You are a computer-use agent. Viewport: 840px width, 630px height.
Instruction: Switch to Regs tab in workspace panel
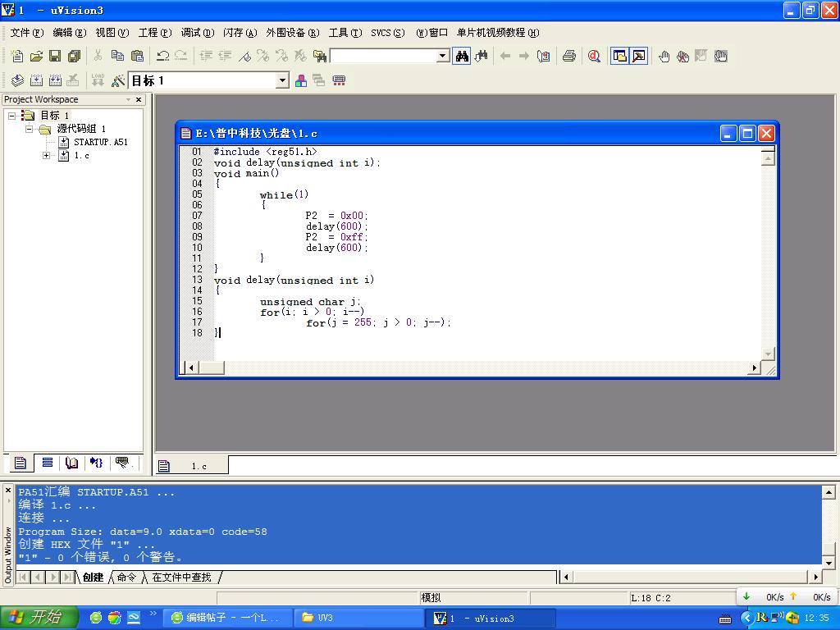pos(47,463)
